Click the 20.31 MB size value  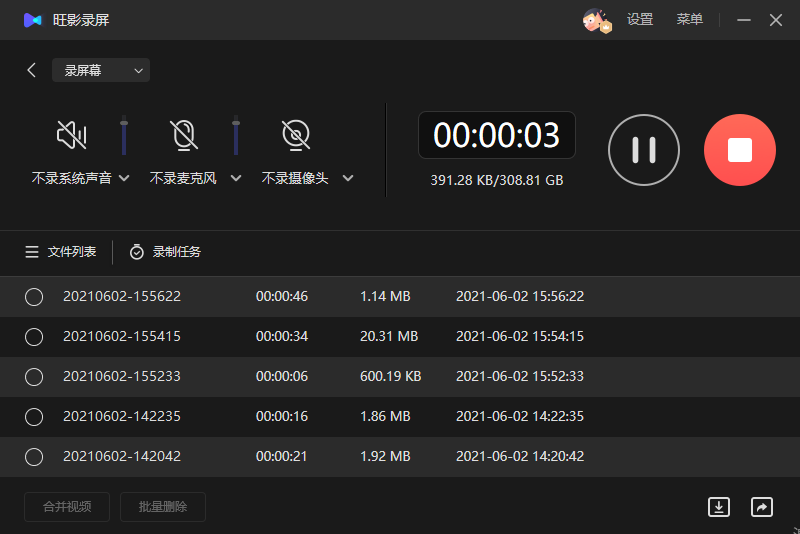pyautogui.click(x=389, y=336)
